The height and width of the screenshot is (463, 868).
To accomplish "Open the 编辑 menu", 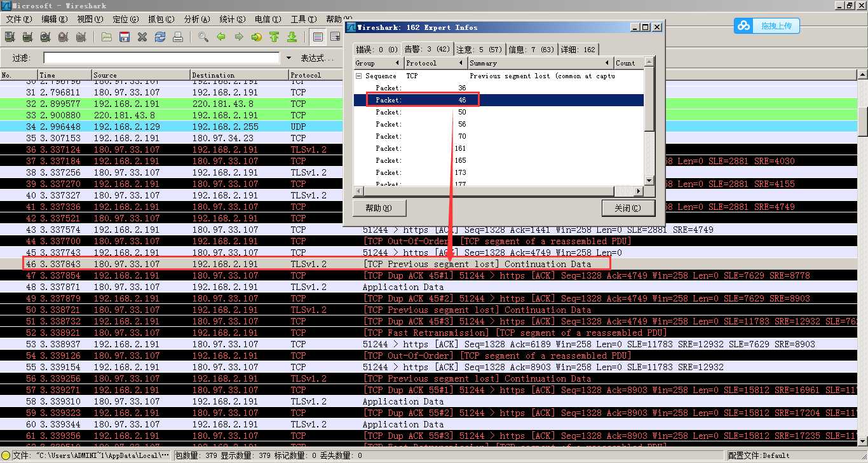I will 55,19.
